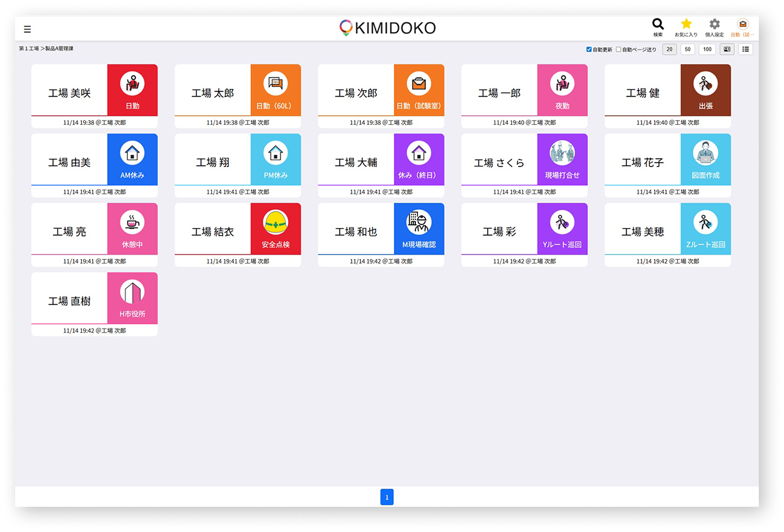The image size is (784, 532).
Task: Enable the 自動ページ送り checkbox
Action: click(x=618, y=49)
